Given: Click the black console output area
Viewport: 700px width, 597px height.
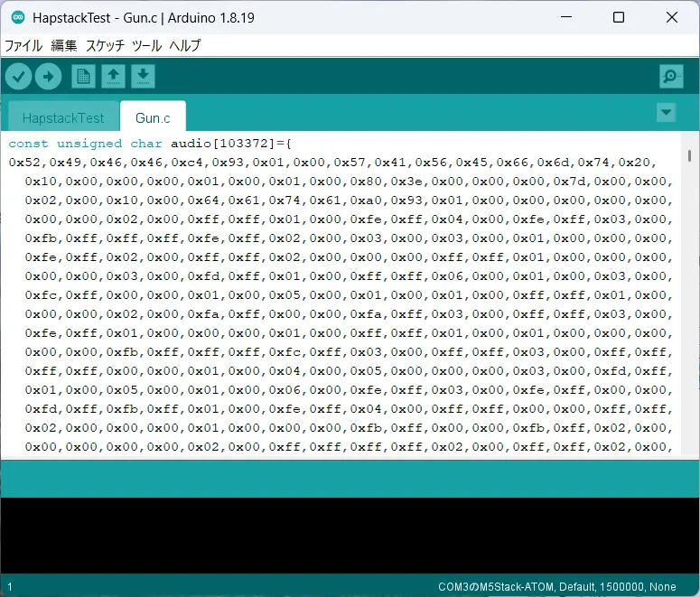Looking at the screenshot, I should 350,535.
